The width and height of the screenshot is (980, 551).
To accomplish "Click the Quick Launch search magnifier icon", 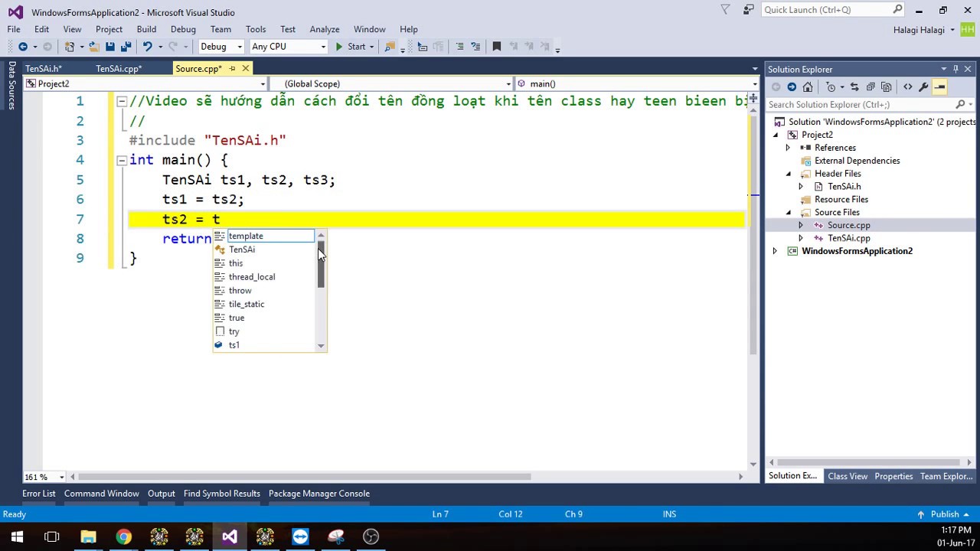I will (x=898, y=10).
